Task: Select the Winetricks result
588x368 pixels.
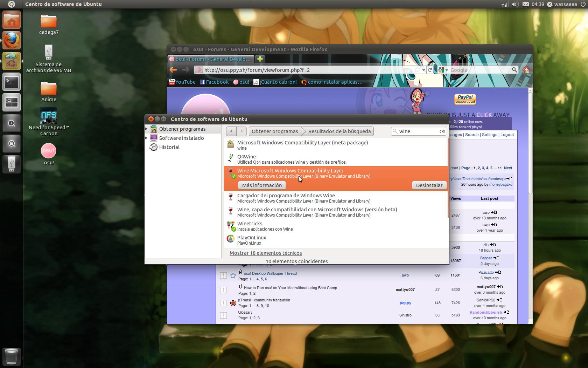Action: [335, 226]
